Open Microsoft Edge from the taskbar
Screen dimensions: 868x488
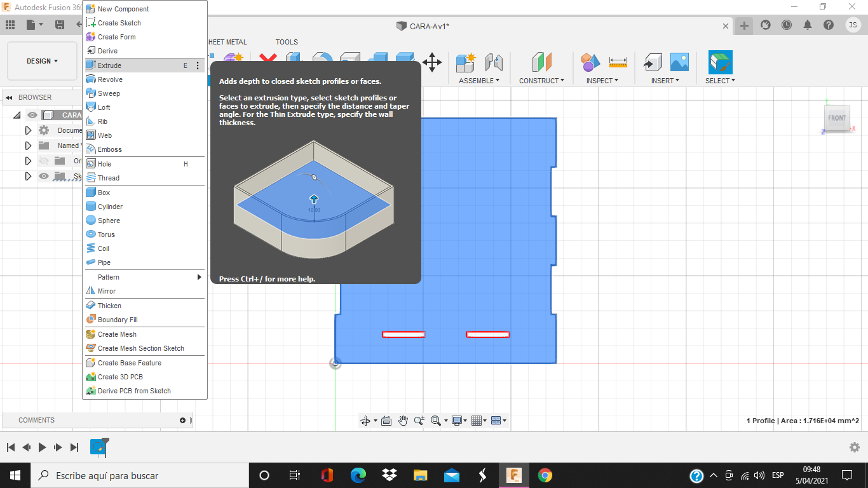coord(358,475)
